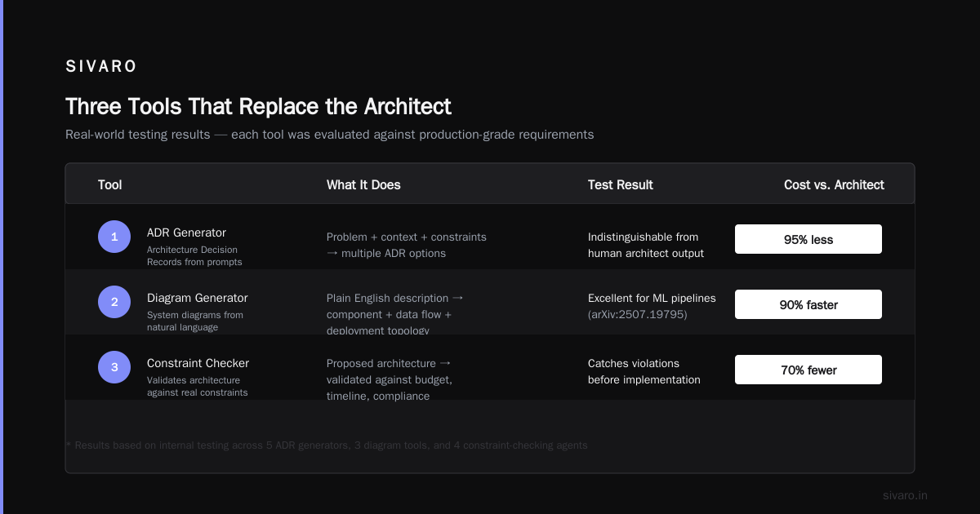This screenshot has width=980, height=514.
Task: Click the SIVARO logo text
Action: (x=101, y=67)
